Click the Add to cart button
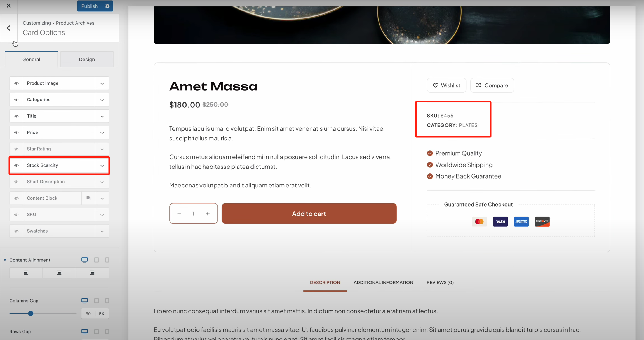Screen dimensions: 644x340 [x=309, y=214]
